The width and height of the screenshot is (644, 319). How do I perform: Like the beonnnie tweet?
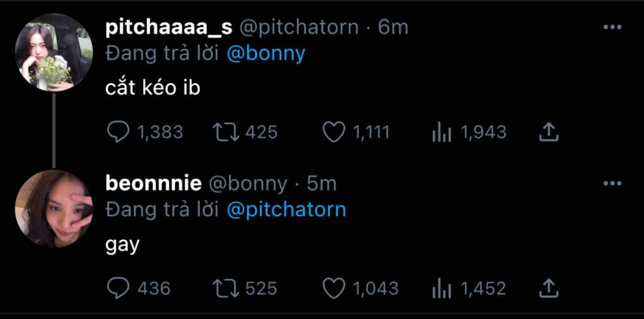334,289
